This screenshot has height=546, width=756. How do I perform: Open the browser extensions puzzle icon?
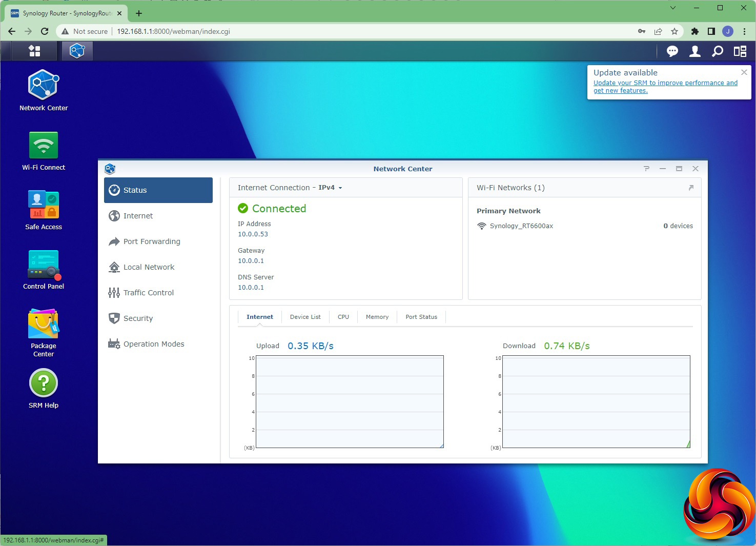tap(695, 31)
